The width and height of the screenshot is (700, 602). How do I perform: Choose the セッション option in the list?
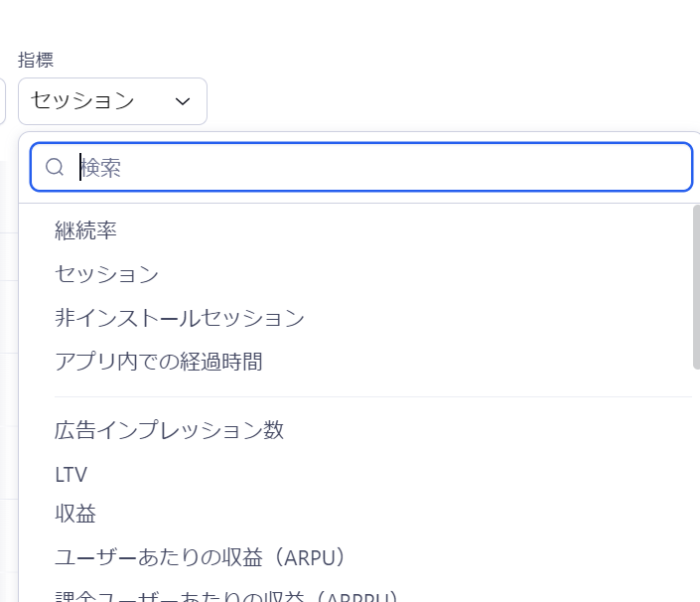pyautogui.click(x=106, y=273)
